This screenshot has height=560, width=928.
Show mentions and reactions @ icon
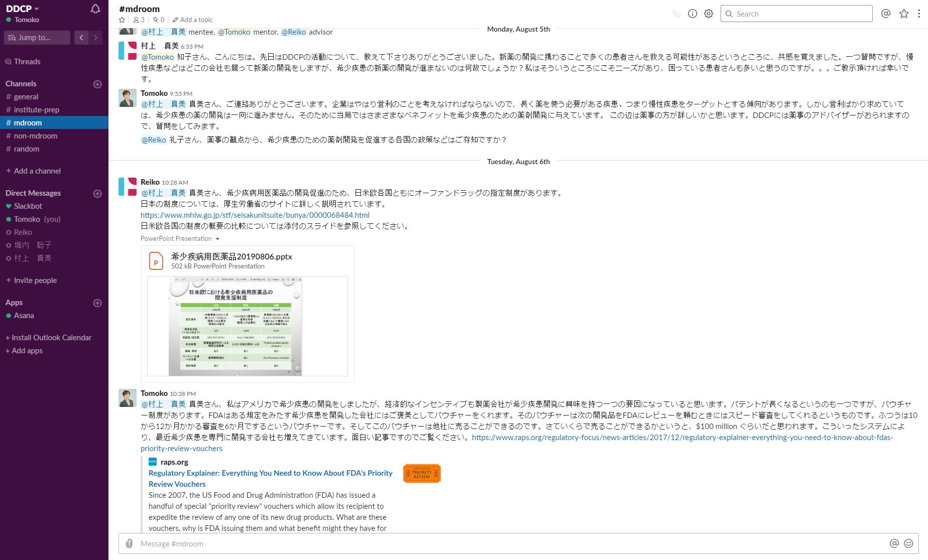tap(886, 14)
